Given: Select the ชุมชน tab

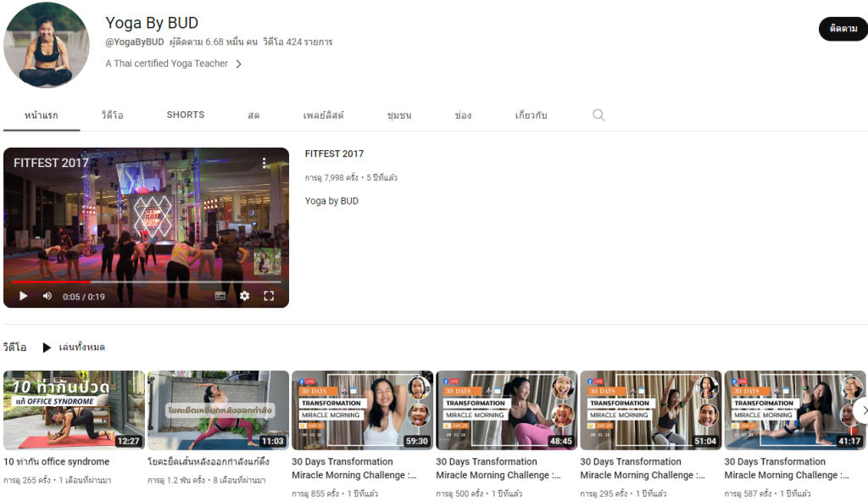Looking at the screenshot, I should pyautogui.click(x=398, y=115).
